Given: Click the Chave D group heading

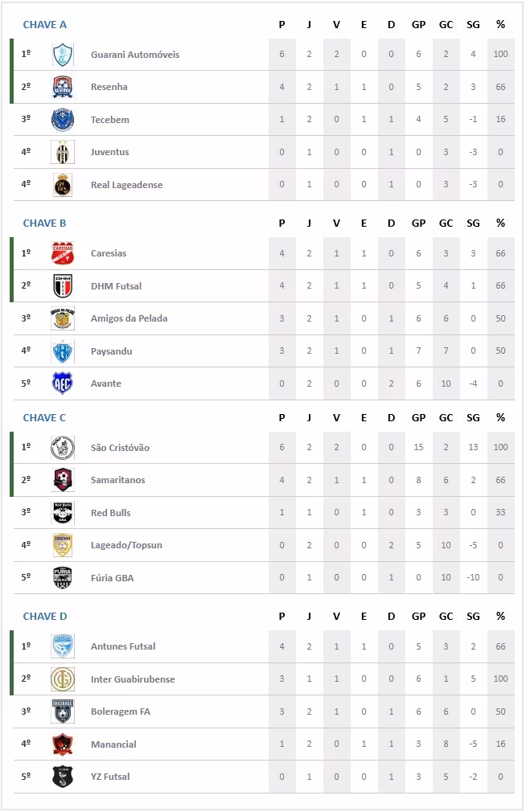Looking at the screenshot, I should (45, 617).
